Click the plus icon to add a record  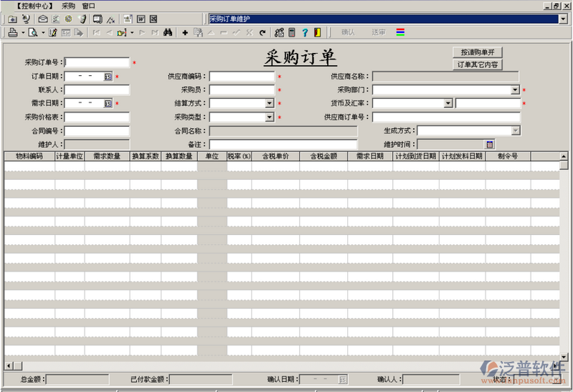185,32
